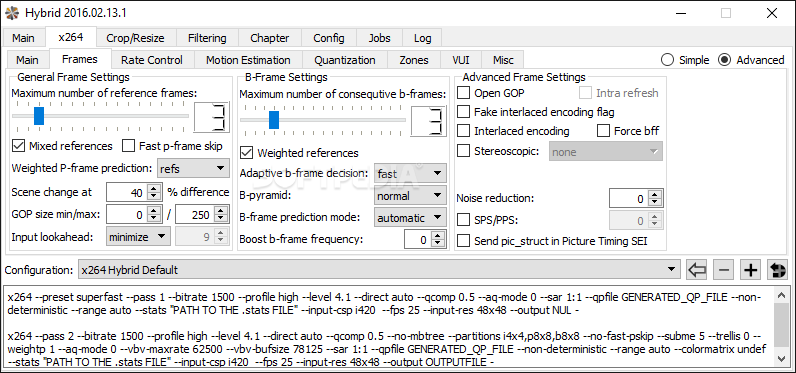This screenshot has width=796, height=373.
Task: Uncheck Mixed references
Action: 19,146
